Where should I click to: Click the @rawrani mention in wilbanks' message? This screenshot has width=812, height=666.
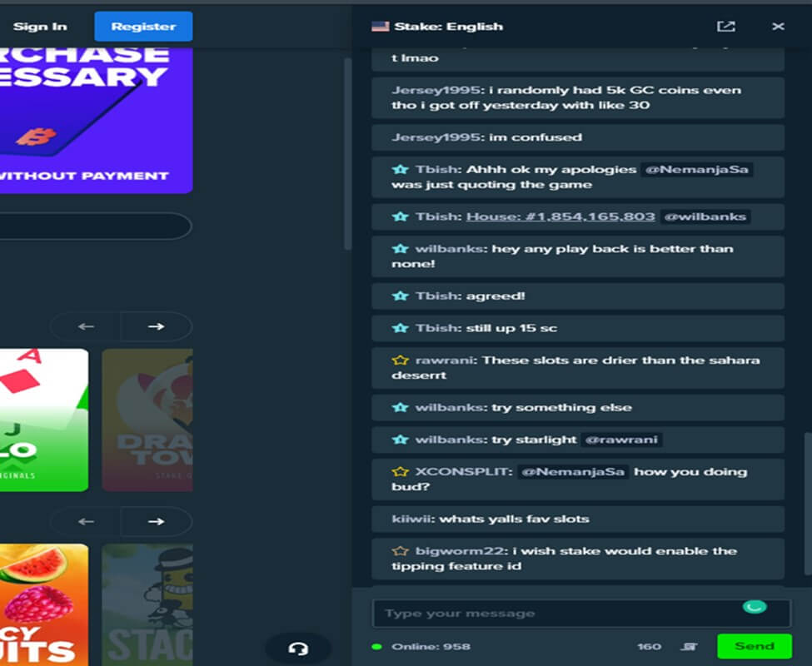click(x=621, y=440)
